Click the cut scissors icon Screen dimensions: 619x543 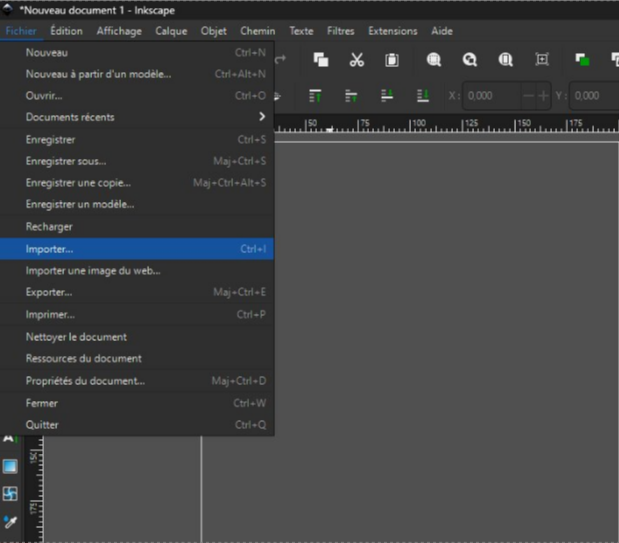[356, 60]
